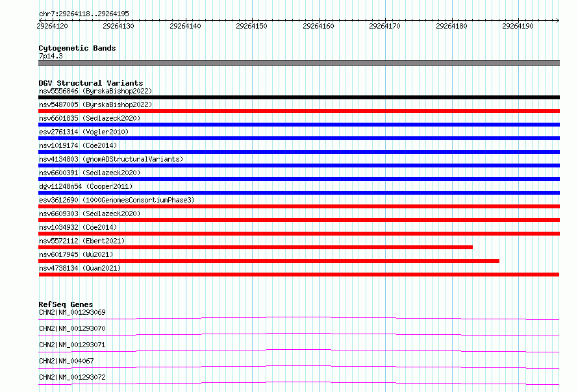The image size is (578, 392).
Task: Click the red bar for nsv5572112
Action: (255, 247)
